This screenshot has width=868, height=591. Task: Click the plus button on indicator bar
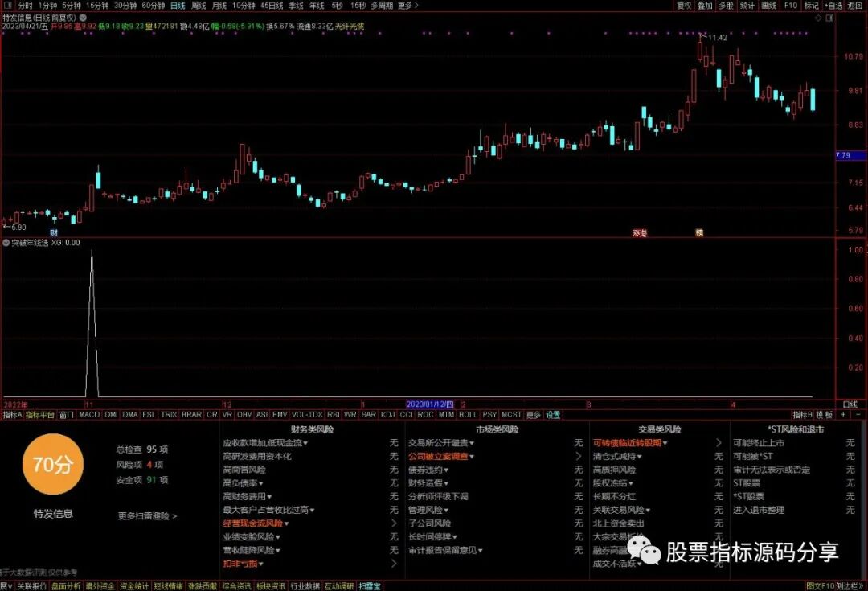pos(843,414)
